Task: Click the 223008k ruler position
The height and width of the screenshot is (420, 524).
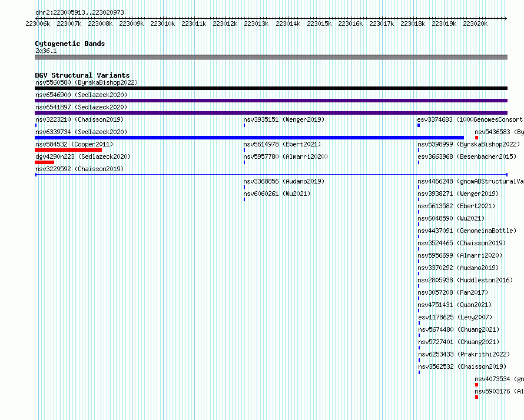Action: point(100,24)
